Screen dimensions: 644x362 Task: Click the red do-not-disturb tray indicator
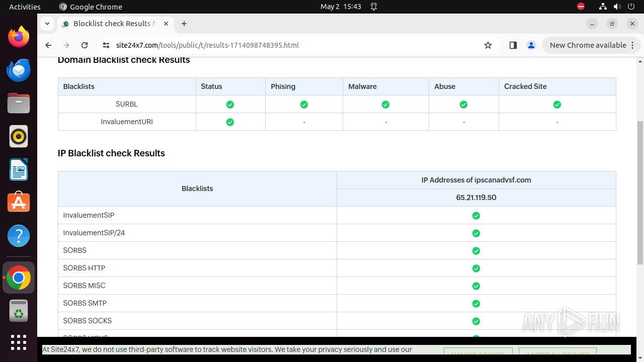(581, 7)
